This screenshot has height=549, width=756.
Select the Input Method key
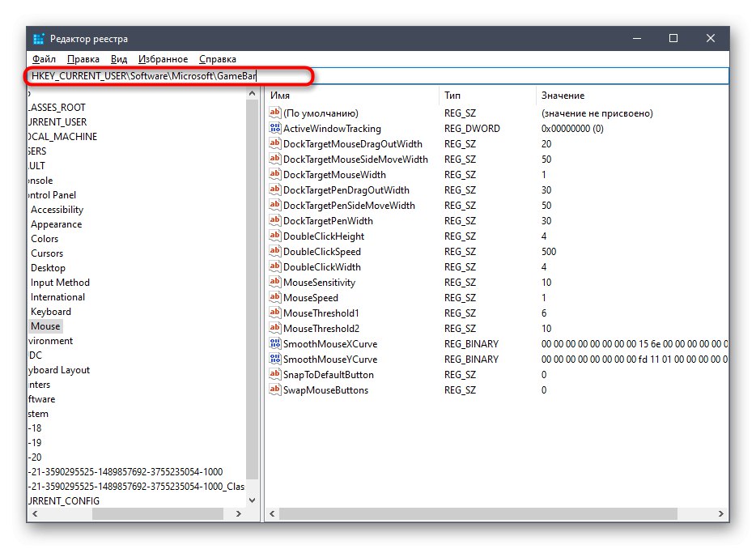(x=60, y=283)
